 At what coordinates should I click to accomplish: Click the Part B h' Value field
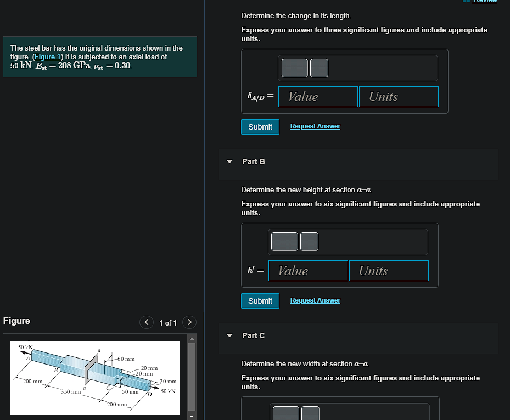point(308,271)
